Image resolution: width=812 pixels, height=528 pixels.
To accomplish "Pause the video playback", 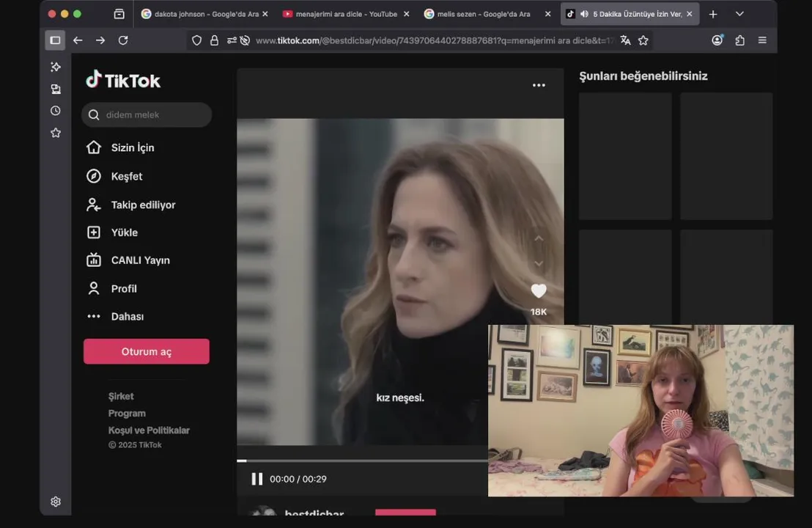I will click(x=256, y=479).
